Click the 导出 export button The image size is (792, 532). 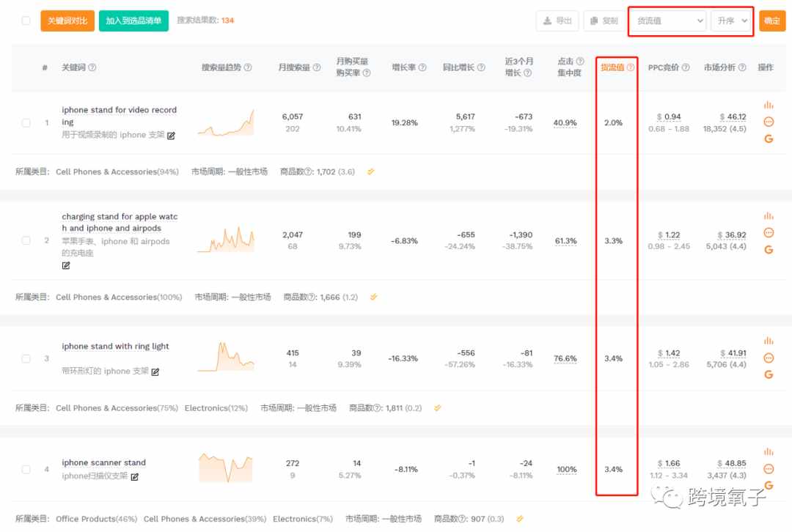[x=557, y=21]
